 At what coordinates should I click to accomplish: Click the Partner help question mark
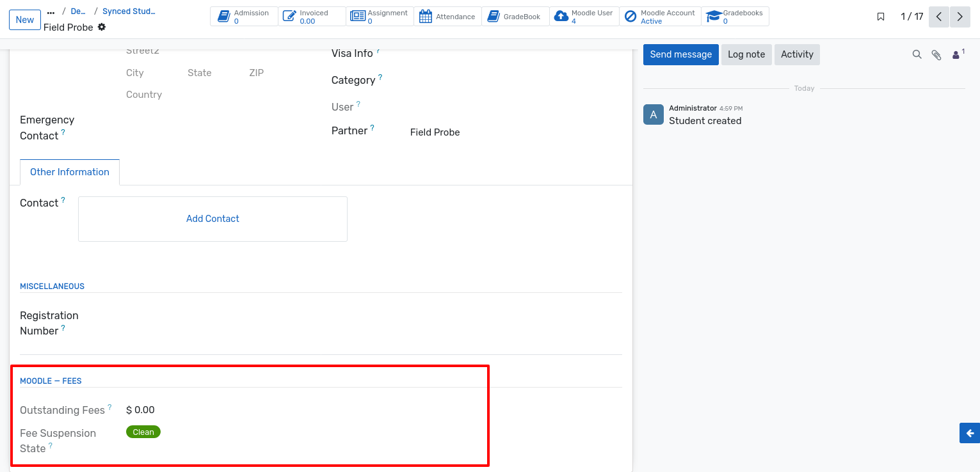[x=372, y=127]
